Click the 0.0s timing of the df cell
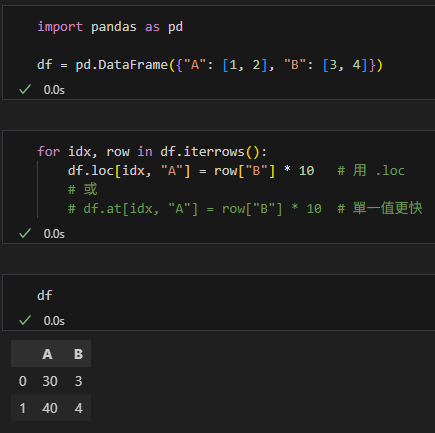Image resolution: width=435 pixels, height=433 pixels. point(54,321)
